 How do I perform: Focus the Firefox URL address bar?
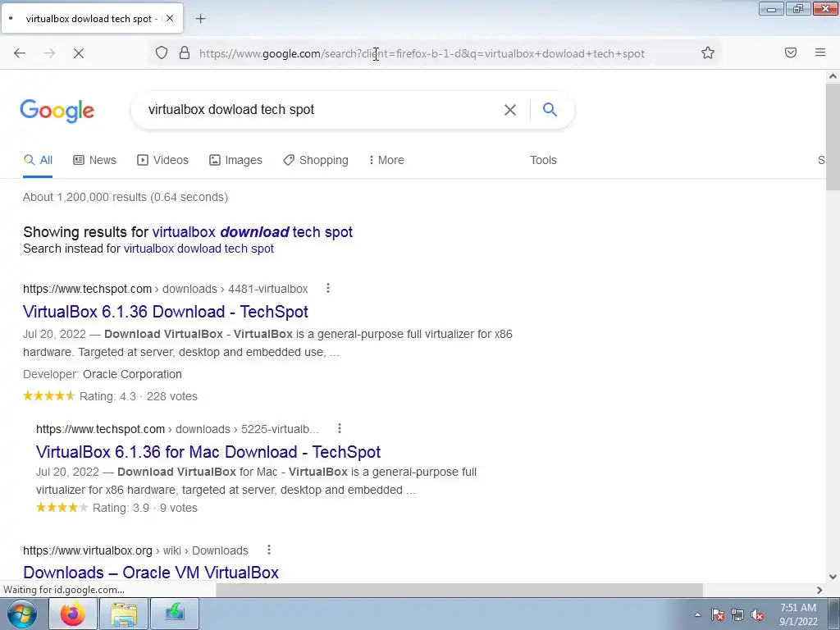point(422,53)
